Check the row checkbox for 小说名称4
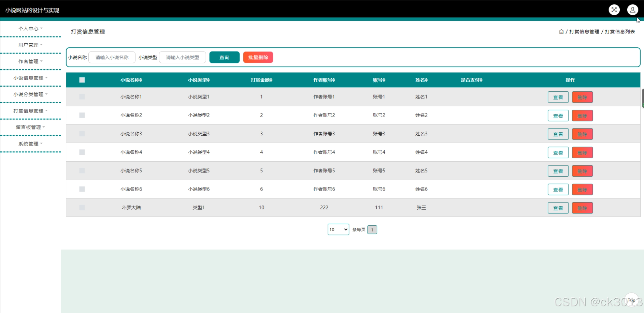644x313 pixels. tap(82, 152)
